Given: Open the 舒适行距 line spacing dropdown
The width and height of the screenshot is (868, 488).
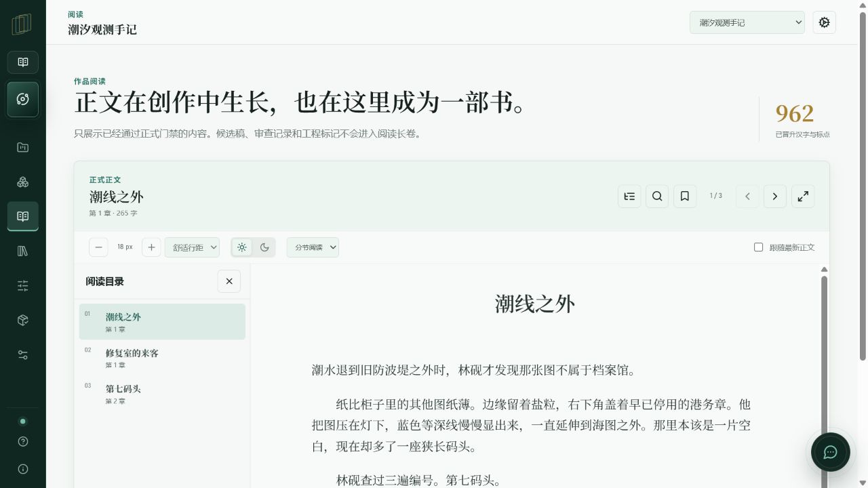Looking at the screenshot, I should [x=192, y=247].
